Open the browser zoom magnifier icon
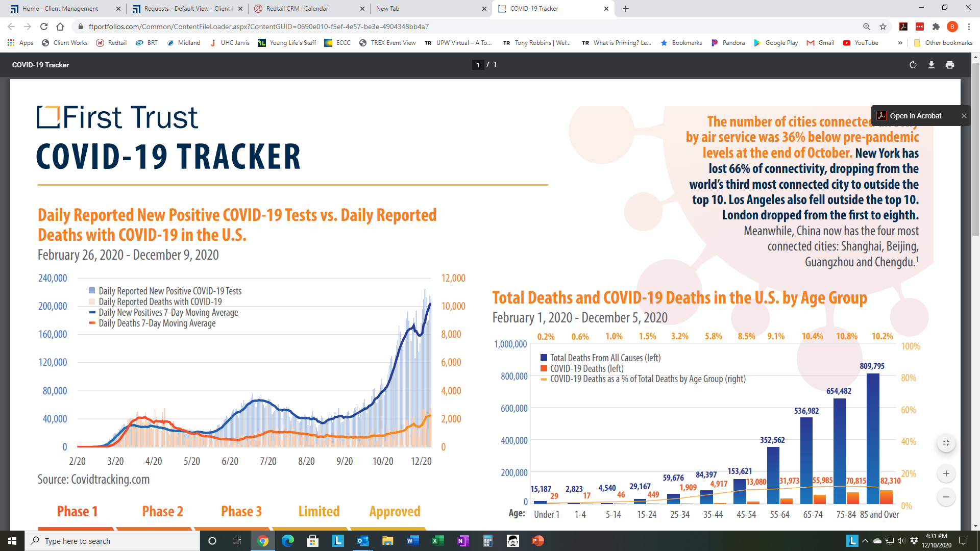This screenshot has height=551, width=980. pos(867,27)
